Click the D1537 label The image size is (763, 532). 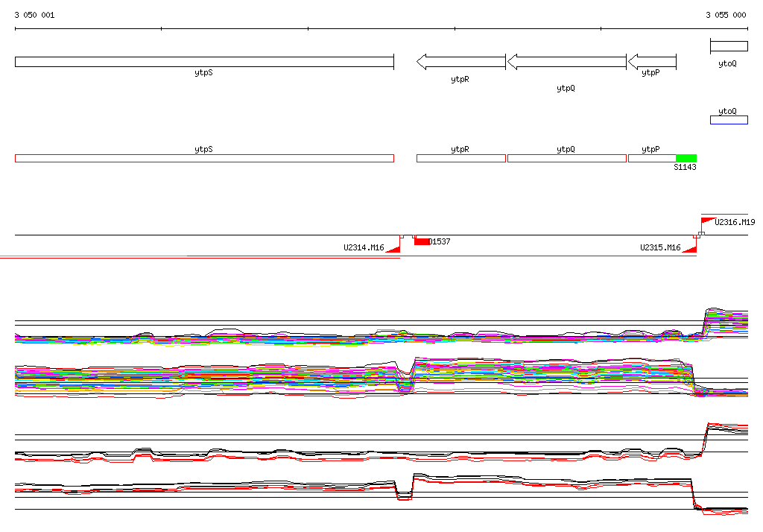(x=440, y=241)
